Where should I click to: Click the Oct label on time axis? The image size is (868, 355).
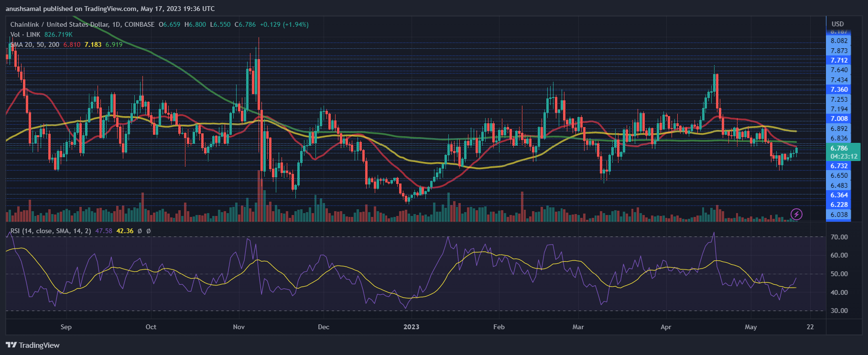[x=151, y=327]
